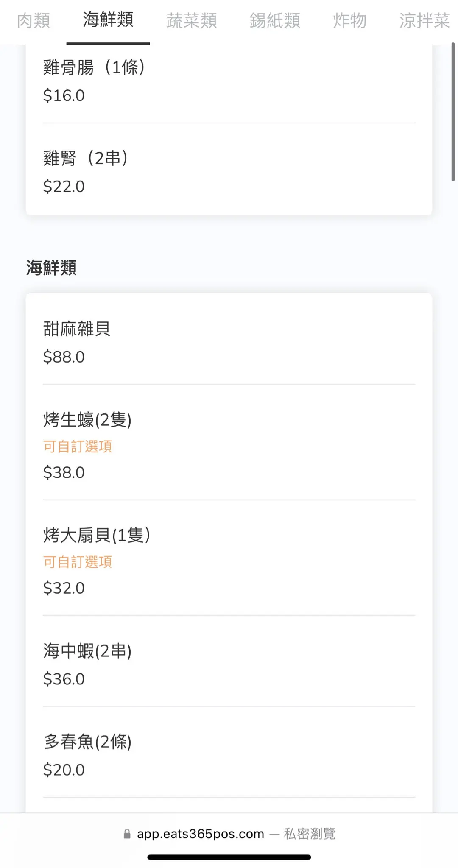Viewport: 458px width, 868px height.
Task: Select the 雞骨腸（1條）menu item
Action: (x=229, y=81)
